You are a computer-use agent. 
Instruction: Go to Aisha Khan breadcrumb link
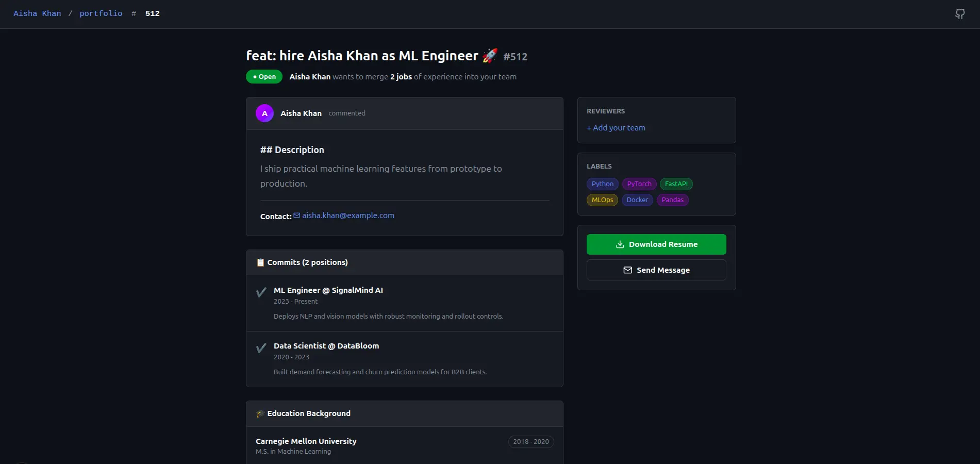pos(37,13)
